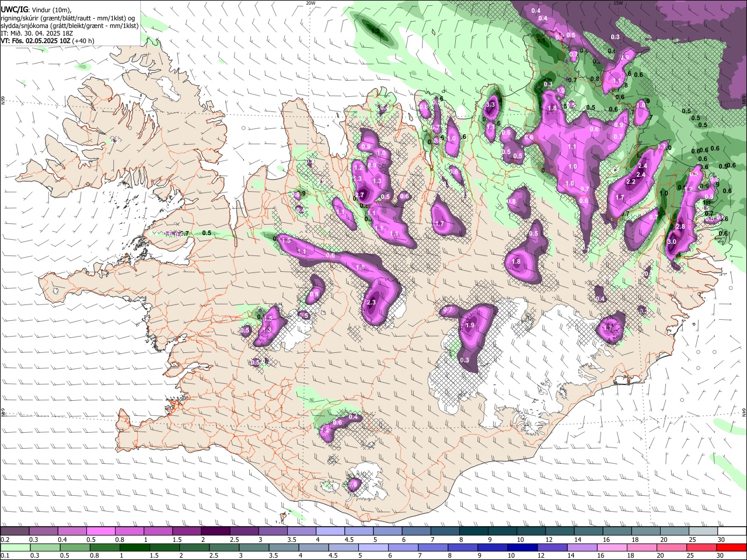
Task: Click the "slydda/snjókoma" description line
Action: point(69,26)
